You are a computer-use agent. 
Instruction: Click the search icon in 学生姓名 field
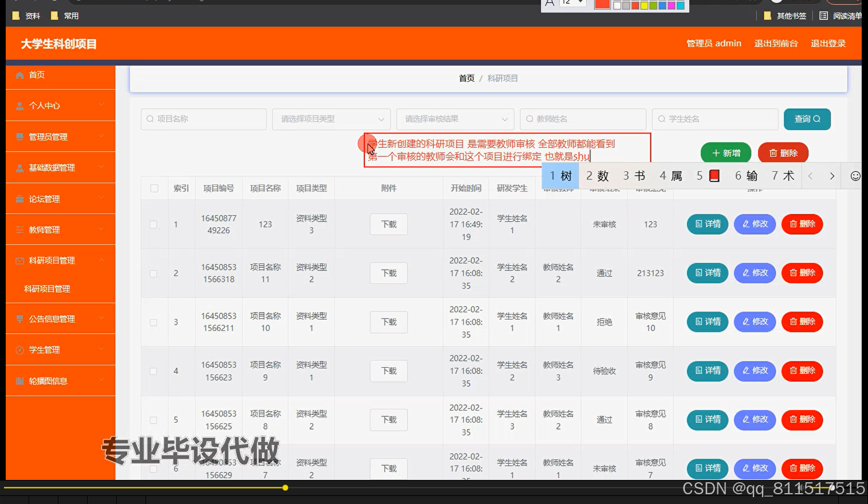[661, 119]
